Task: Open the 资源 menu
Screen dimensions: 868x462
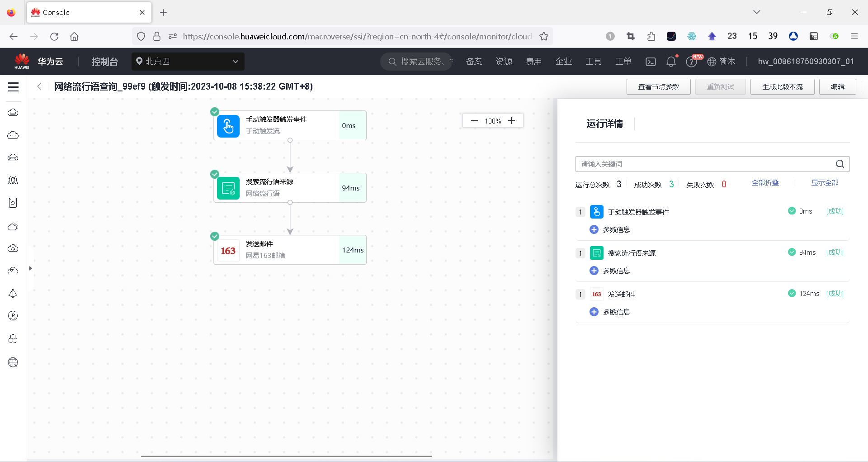Action: pyautogui.click(x=504, y=62)
